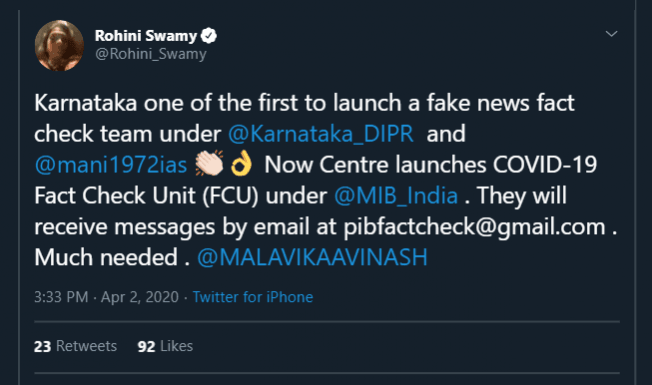
Task: Open the @MALAVIKAAVINASH mention
Action: point(312,257)
